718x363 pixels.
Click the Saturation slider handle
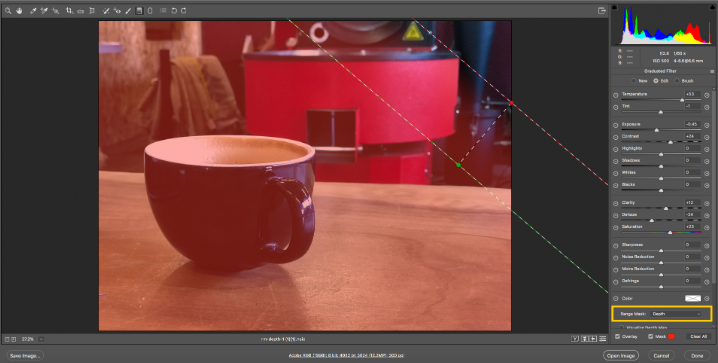pos(670,233)
